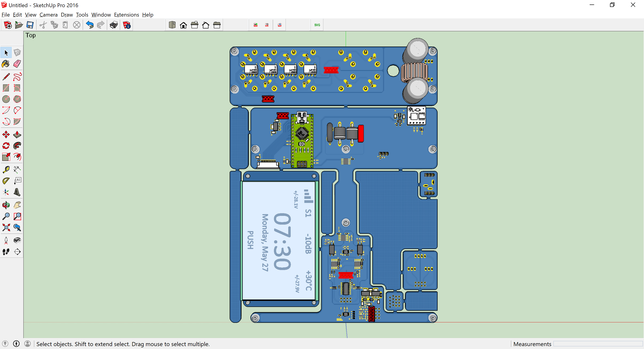Choose the Offset tool
The width and height of the screenshot is (644, 349).
click(17, 157)
